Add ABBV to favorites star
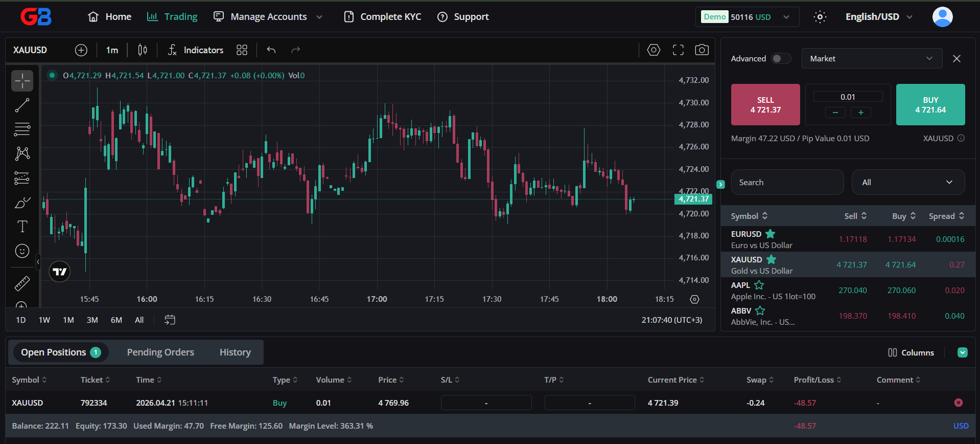Screen dimensions: 980x444 pyautogui.click(x=760, y=310)
